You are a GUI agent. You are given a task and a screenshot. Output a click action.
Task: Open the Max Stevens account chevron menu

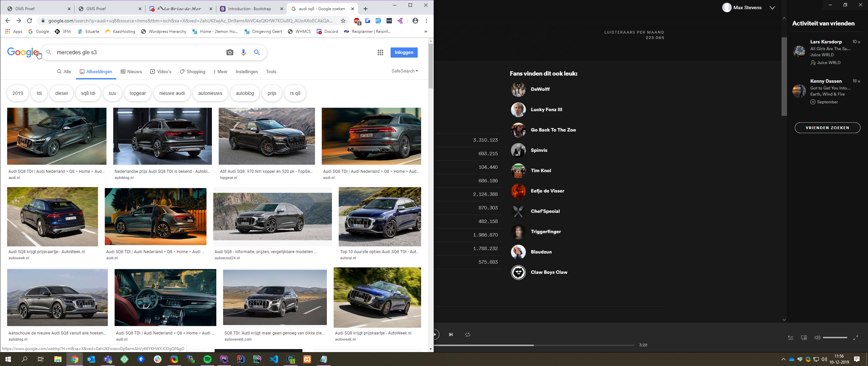[772, 8]
